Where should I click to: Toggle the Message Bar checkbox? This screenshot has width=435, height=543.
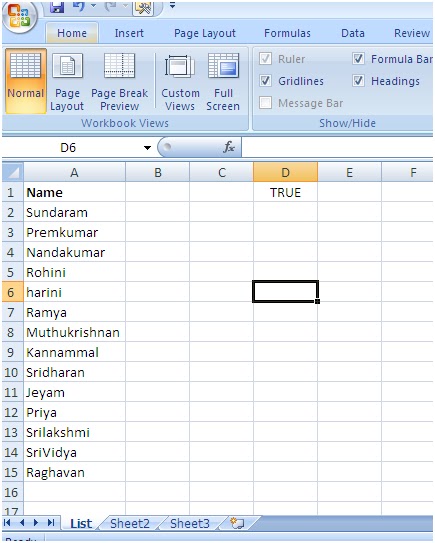pos(265,103)
